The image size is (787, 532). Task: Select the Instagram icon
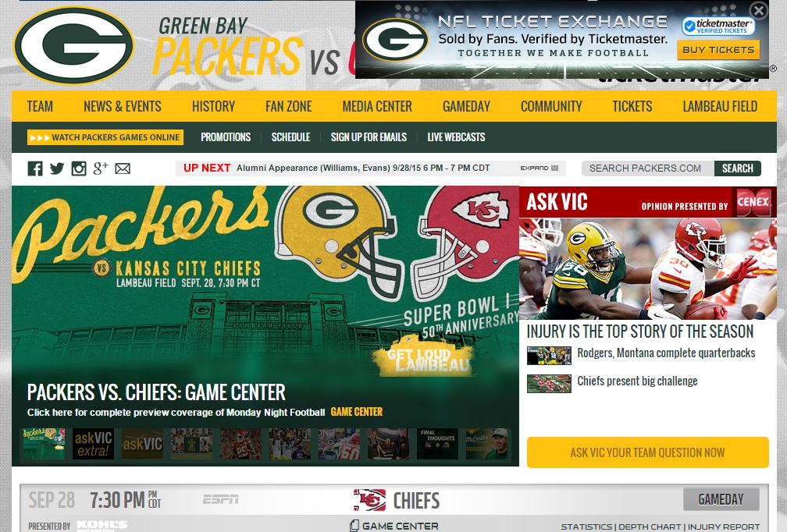coord(78,168)
